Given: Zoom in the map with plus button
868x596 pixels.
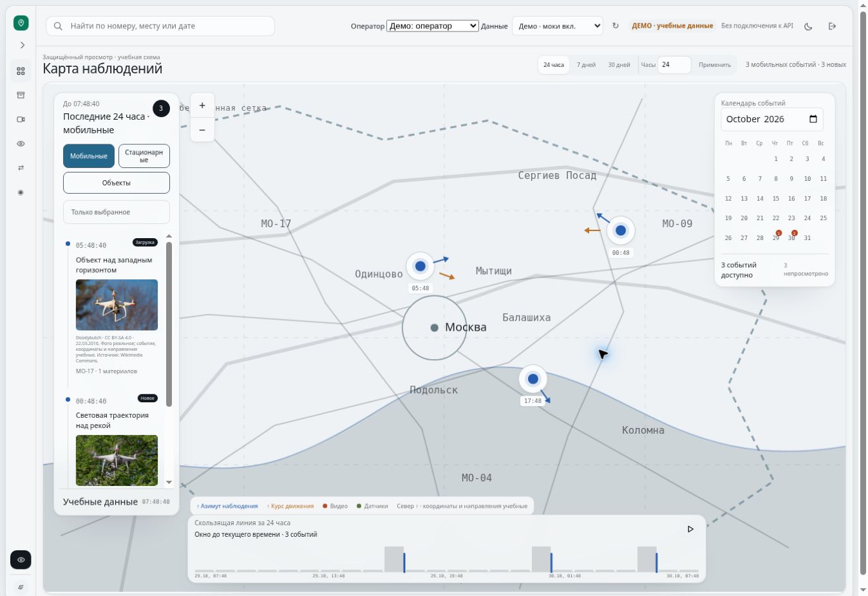Looking at the screenshot, I should 202,106.
